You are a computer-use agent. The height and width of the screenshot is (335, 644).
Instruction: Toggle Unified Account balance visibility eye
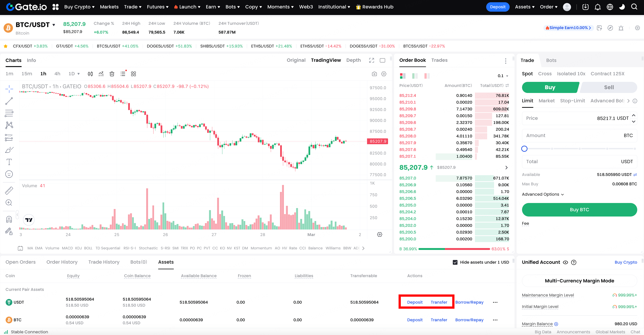click(565, 263)
